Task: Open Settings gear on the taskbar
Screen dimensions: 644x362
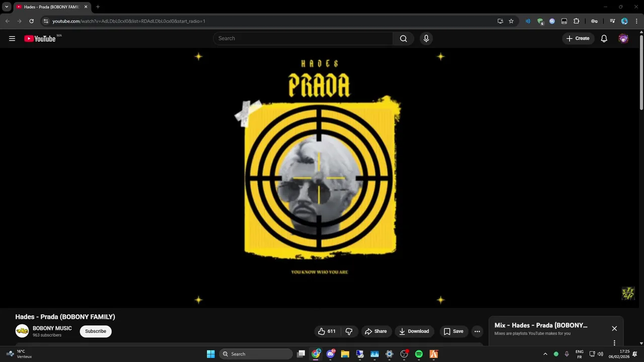Action: [389, 354]
